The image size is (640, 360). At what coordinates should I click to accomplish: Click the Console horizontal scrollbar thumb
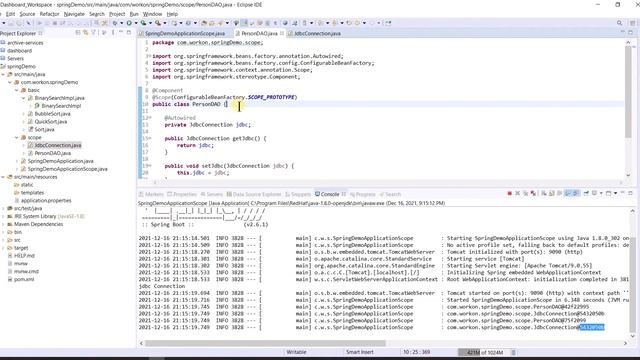coord(265,343)
